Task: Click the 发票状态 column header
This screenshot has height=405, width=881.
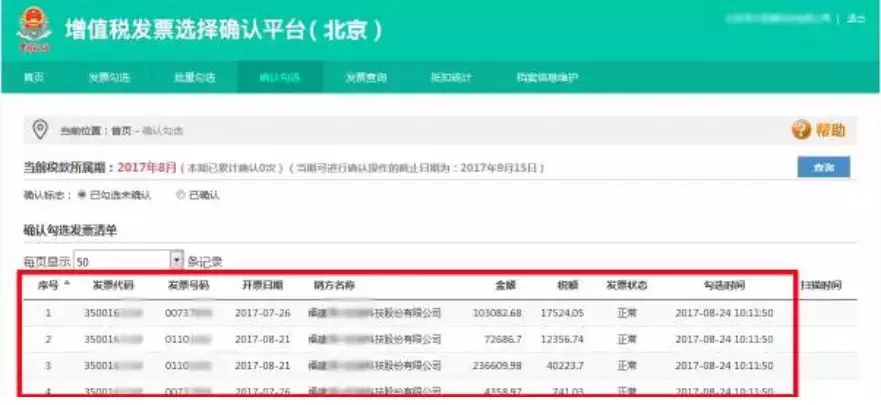Action: pos(626,285)
